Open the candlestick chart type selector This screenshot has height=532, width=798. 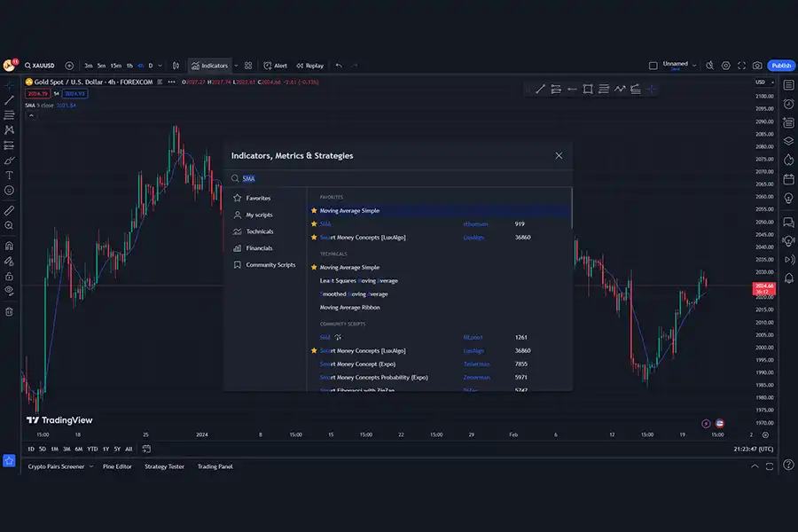pyautogui.click(x=176, y=66)
